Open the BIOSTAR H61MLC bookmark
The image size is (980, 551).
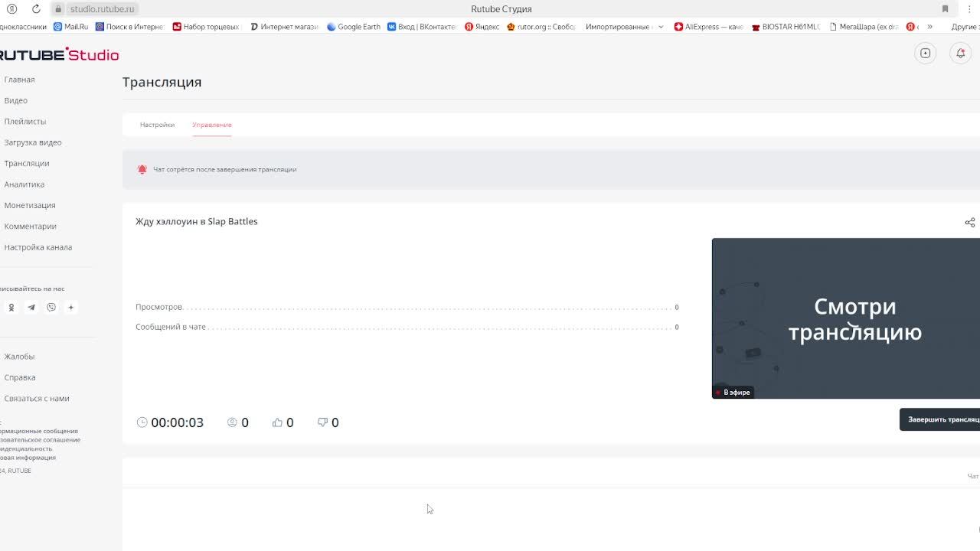pos(786,27)
